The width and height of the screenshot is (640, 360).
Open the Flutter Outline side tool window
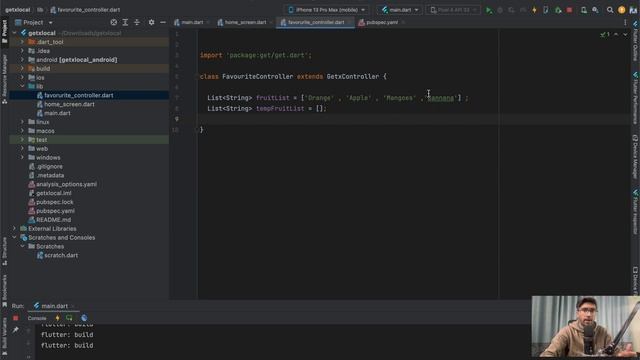pyautogui.click(x=636, y=41)
